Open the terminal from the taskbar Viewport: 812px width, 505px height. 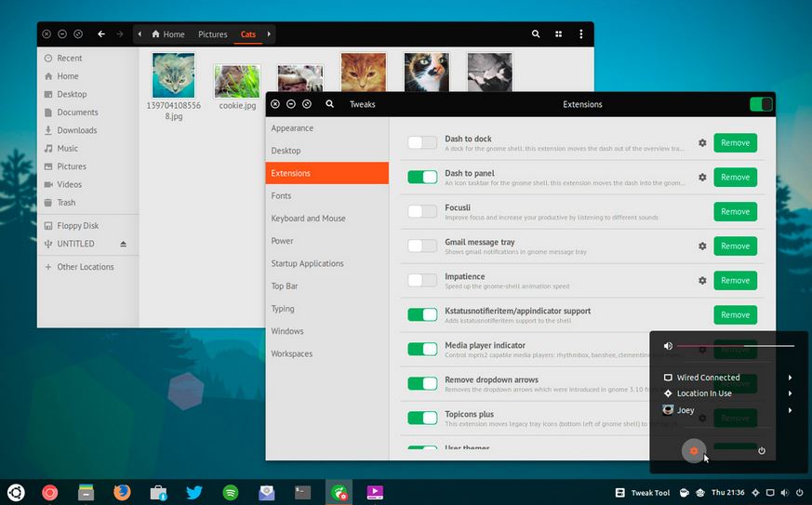coord(303,492)
